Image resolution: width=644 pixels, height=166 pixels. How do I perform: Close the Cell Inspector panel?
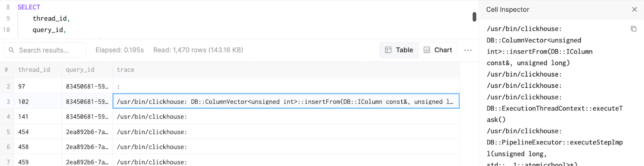[634, 9]
